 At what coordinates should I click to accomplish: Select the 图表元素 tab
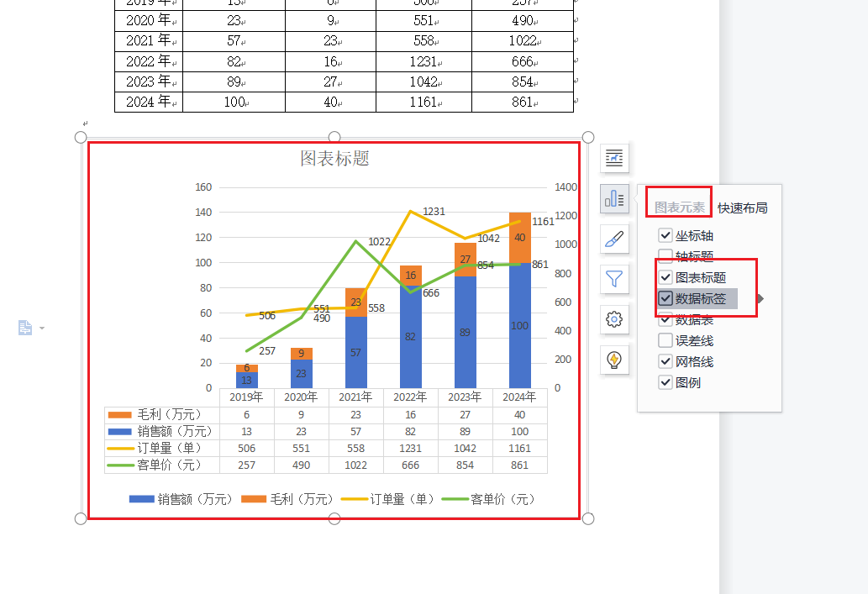[x=680, y=208]
